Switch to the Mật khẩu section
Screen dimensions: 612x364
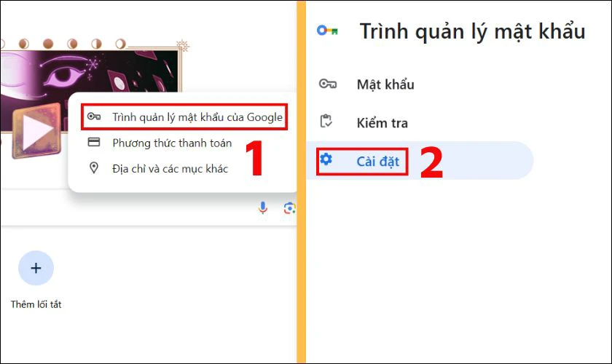(385, 84)
